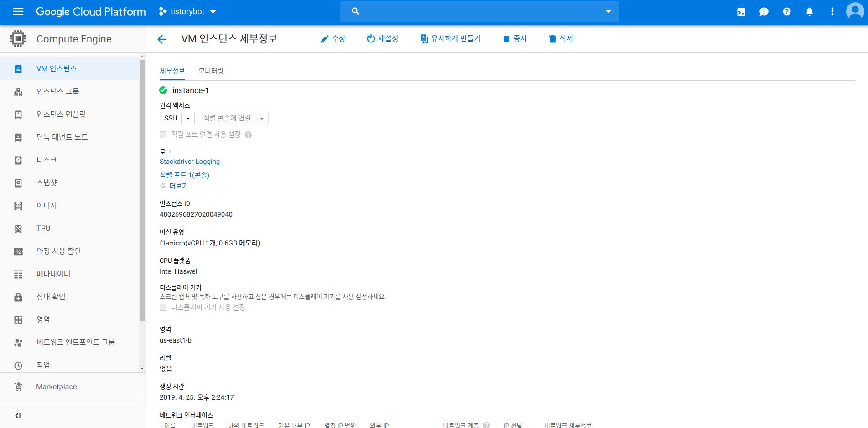Click the Compute Engine chip icon
Viewport: 868px width, 428px height.
point(18,39)
